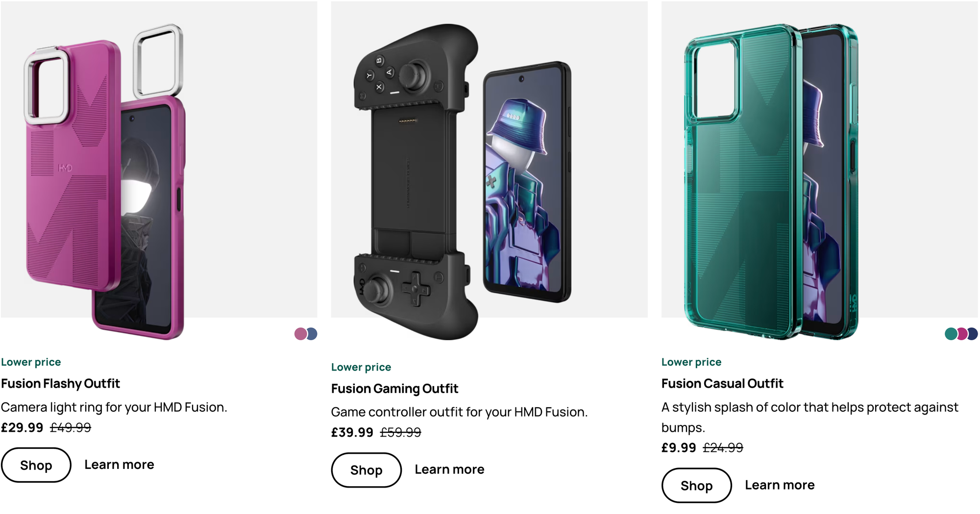Click the Fusion Gaming Outfit title

point(394,389)
